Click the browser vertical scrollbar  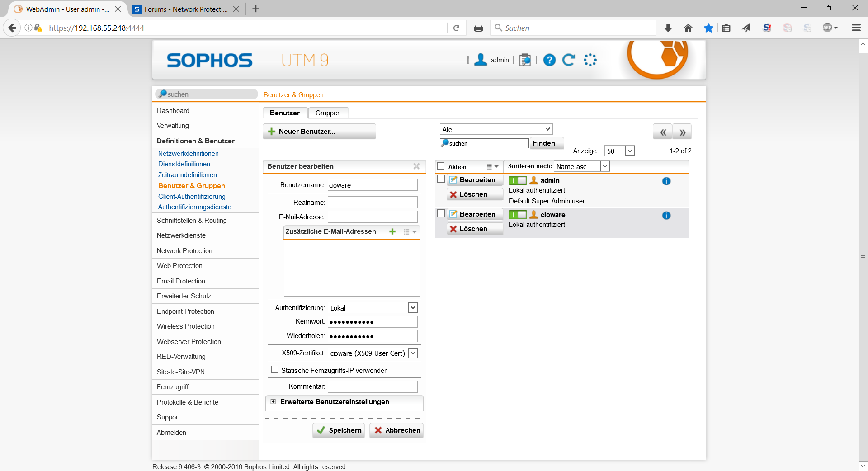click(x=863, y=257)
